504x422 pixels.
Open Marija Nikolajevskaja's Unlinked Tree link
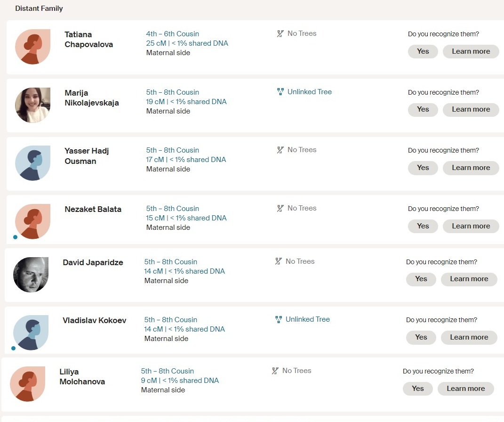tap(309, 92)
